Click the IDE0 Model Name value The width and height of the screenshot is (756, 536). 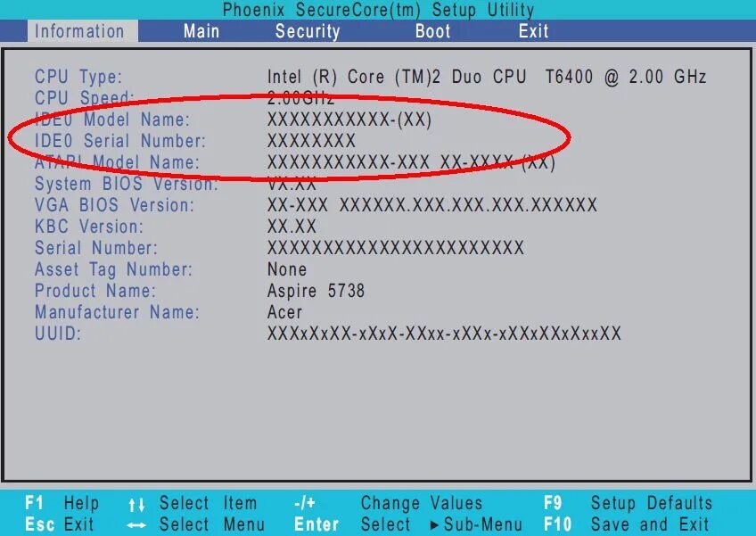tap(349, 120)
